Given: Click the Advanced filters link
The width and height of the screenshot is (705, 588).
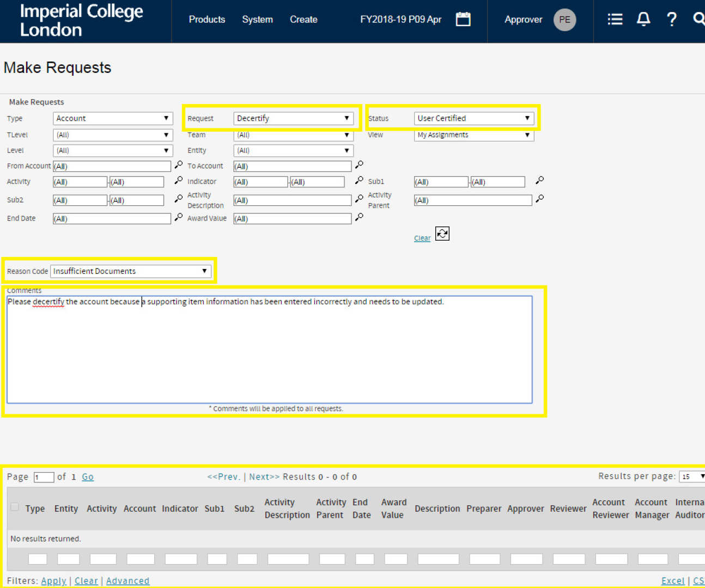Looking at the screenshot, I should [x=127, y=581].
